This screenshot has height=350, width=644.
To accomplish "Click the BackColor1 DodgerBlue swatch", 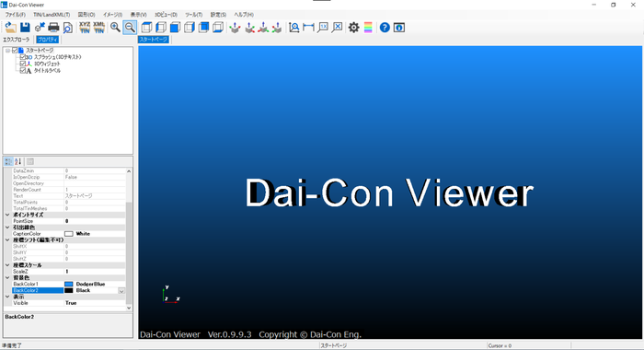I will (x=69, y=285).
